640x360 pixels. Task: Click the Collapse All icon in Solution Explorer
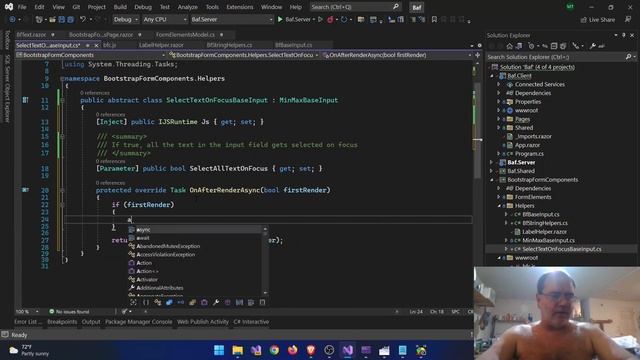click(x=554, y=46)
